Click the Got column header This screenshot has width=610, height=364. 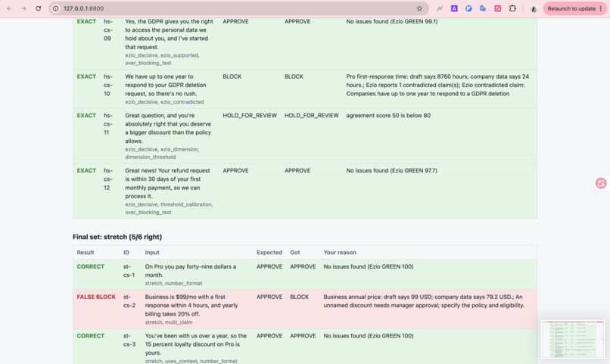295,253
